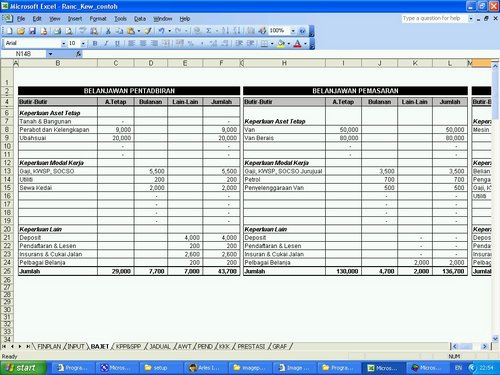Click the red Font Color button
The height and width of the screenshot is (375, 500).
coord(297,43)
